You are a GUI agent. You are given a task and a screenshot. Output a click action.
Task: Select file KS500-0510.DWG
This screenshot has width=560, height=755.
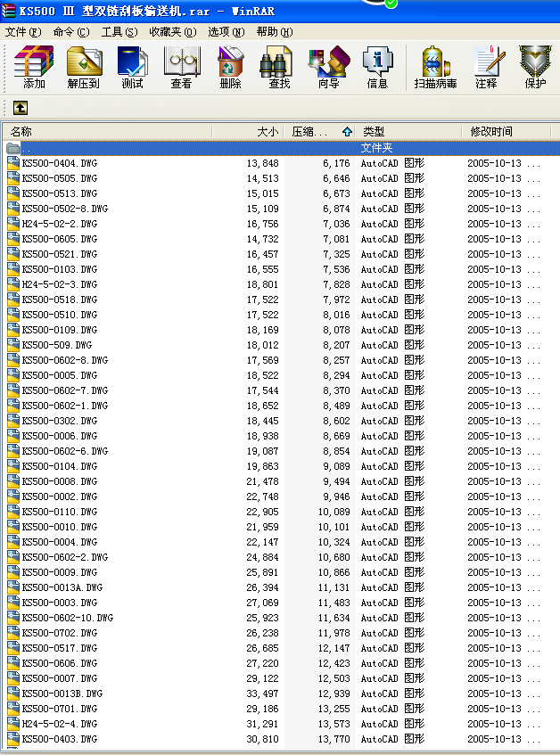coord(59,315)
